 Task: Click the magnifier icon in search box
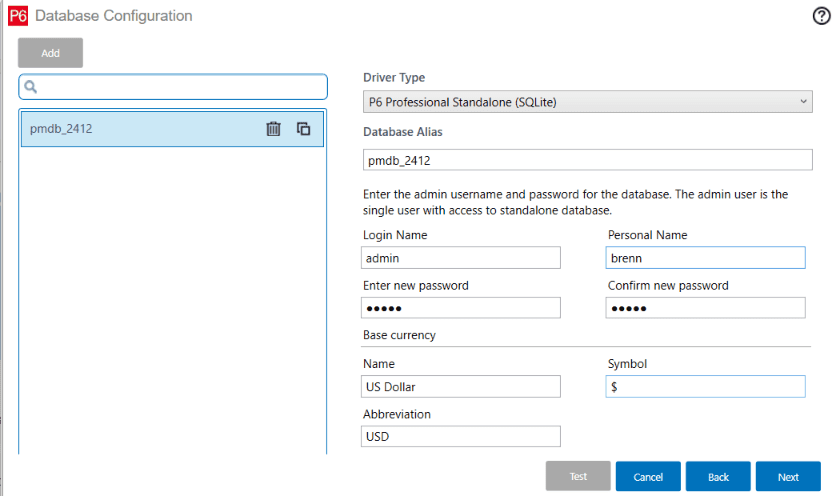pos(31,87)
